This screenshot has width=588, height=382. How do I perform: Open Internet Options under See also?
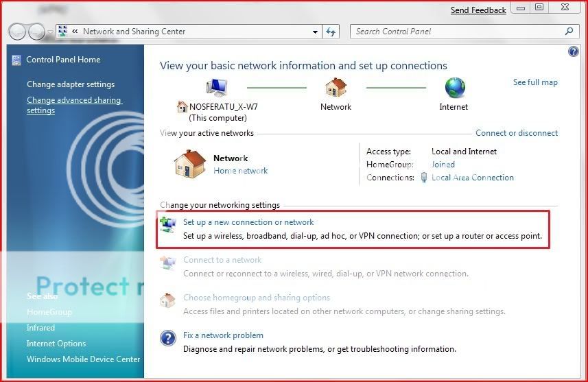[56, 344]
